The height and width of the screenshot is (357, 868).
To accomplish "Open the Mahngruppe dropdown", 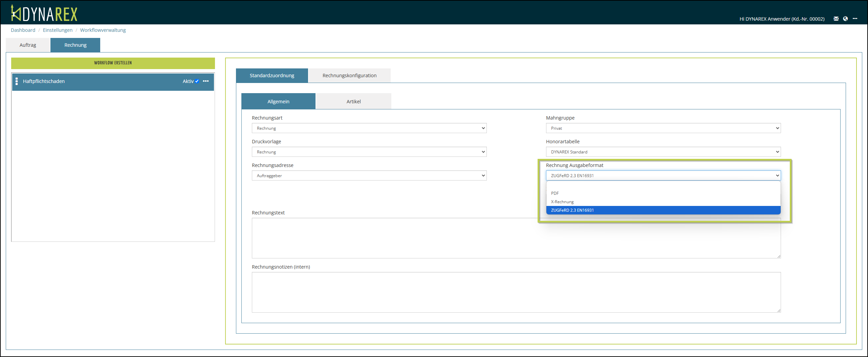I will pos(663,128).
